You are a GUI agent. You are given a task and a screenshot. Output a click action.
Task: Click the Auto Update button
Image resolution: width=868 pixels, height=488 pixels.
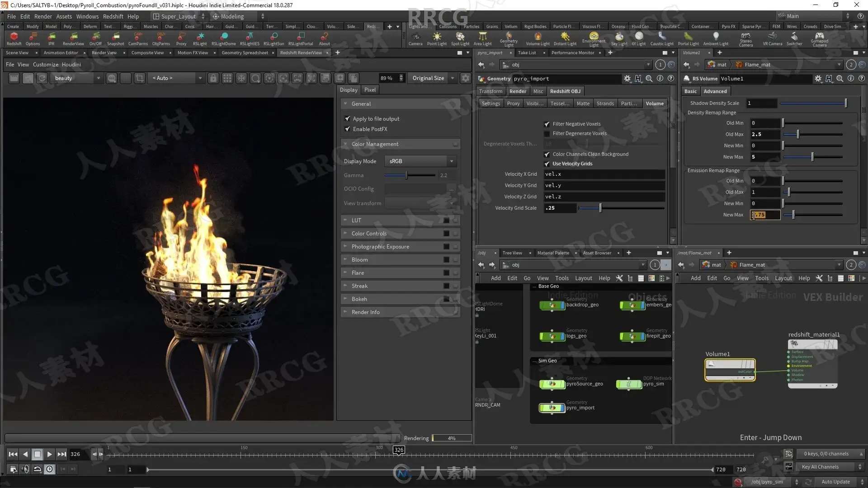click(x=835, y=482)
